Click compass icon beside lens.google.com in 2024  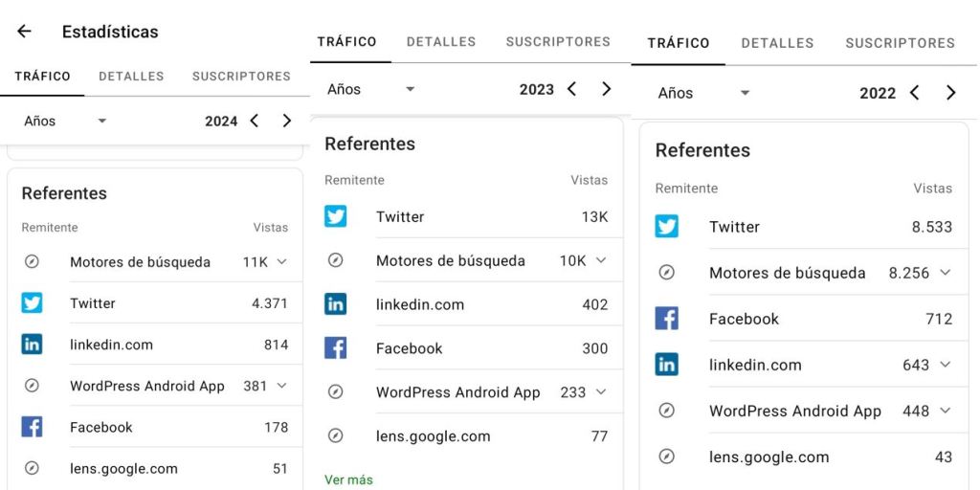(x=32, y=469)
